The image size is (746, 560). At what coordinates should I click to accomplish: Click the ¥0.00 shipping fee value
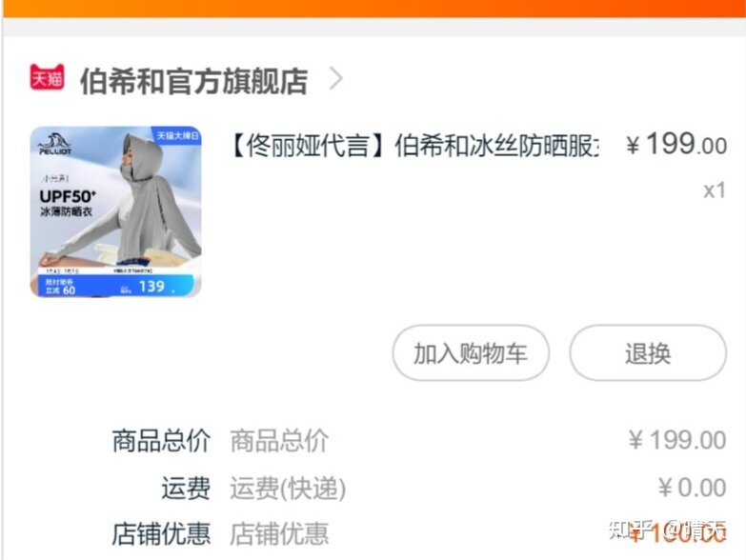point(693,488)
